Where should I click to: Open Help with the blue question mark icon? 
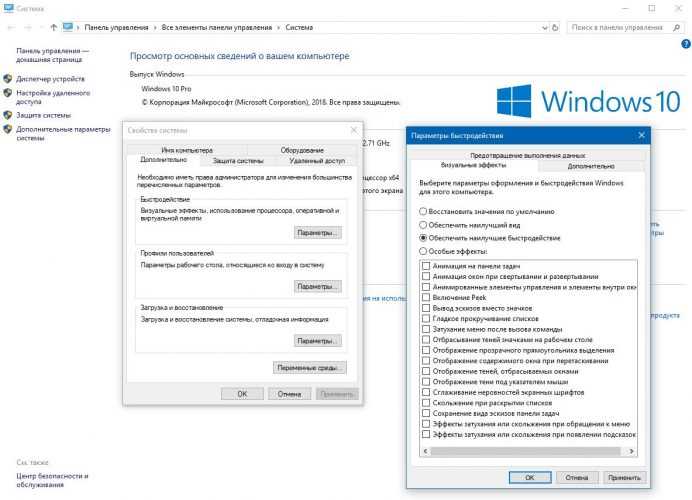click(686, 44)
